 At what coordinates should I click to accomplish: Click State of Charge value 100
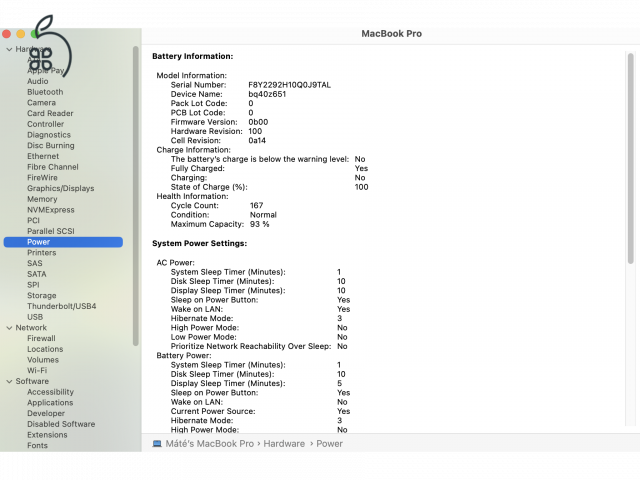[361, 187]
